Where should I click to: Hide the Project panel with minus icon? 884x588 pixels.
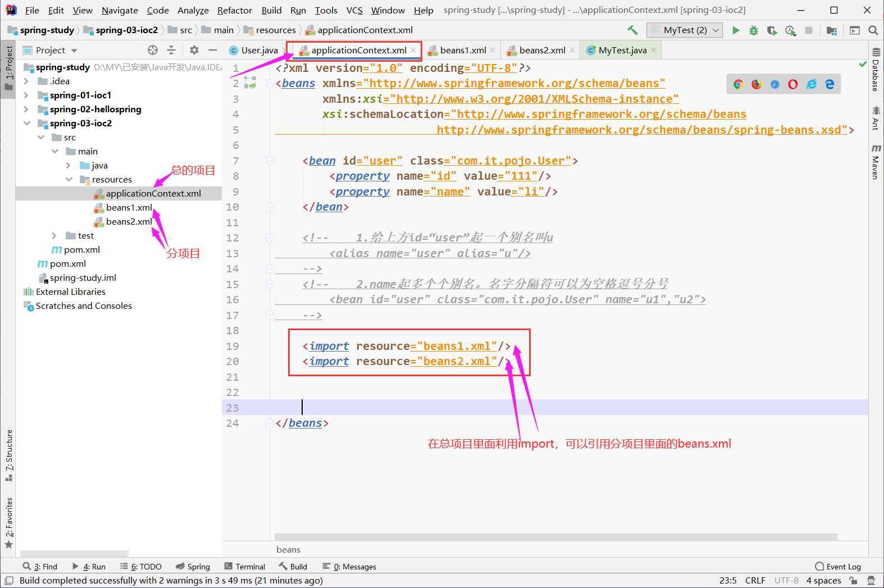tap(212, 50)
